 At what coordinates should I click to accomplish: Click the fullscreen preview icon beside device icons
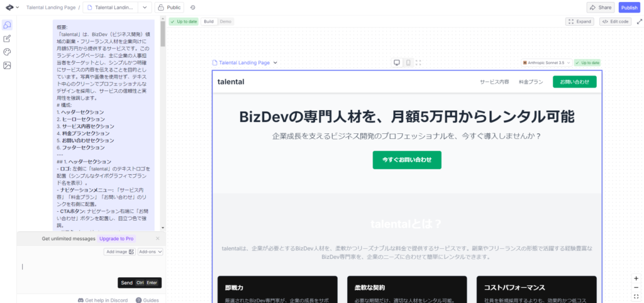pos(418,63)
